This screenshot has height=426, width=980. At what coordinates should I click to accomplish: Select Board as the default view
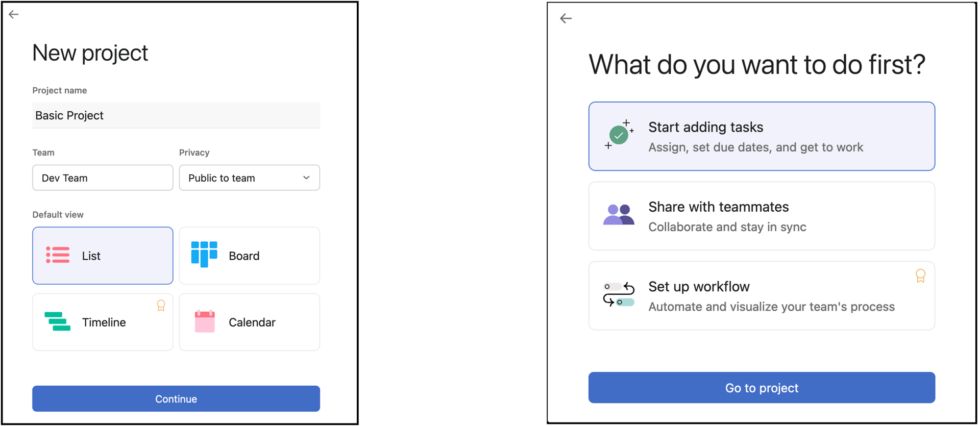250,256
